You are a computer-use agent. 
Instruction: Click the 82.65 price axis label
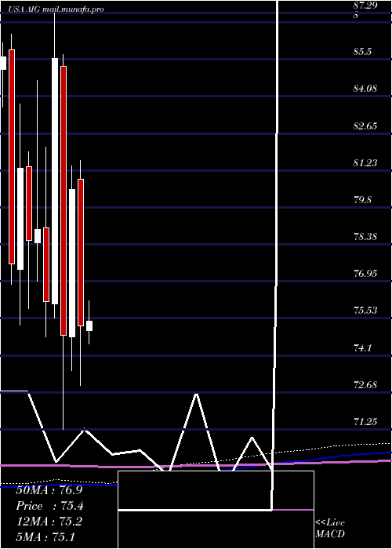(365, 126)
